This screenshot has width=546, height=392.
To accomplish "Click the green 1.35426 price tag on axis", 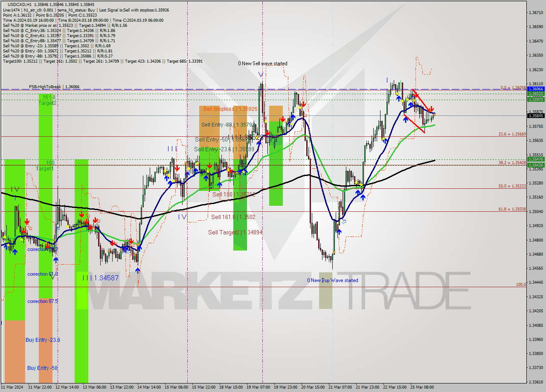I will coord(536,165).
